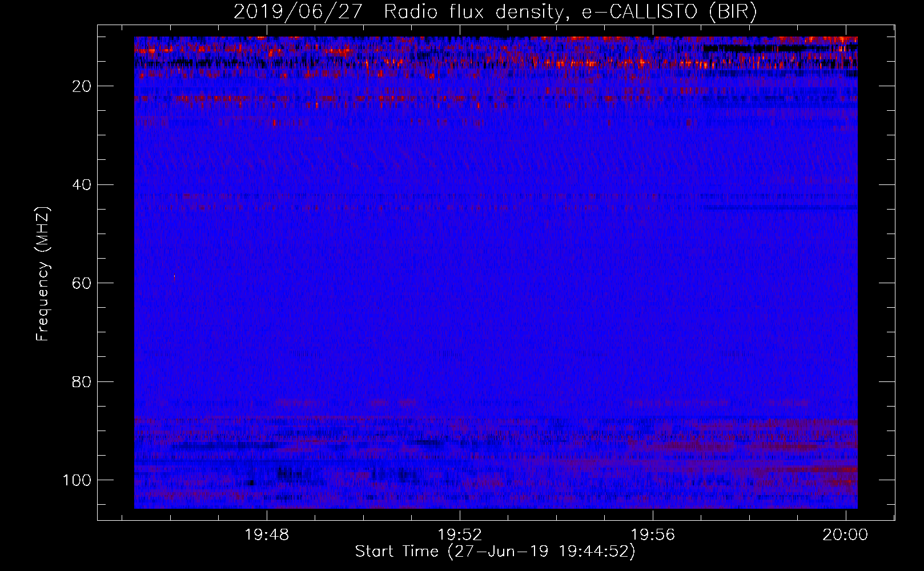Image resolution: width=924 pixels, height=571 pixels.
Task: Click the 100 frequency tick label
Action: [x=77, y=480]
